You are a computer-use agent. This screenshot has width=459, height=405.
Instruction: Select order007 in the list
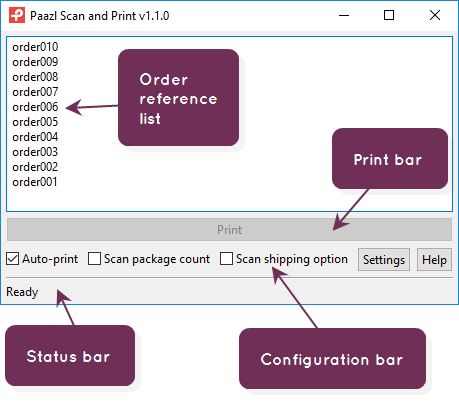(35, 92)
